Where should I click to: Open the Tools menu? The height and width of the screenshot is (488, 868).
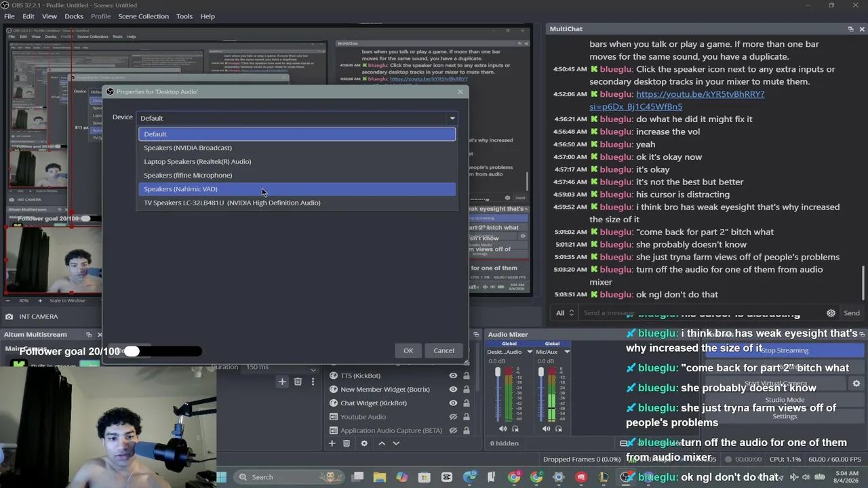pos(184,16)
